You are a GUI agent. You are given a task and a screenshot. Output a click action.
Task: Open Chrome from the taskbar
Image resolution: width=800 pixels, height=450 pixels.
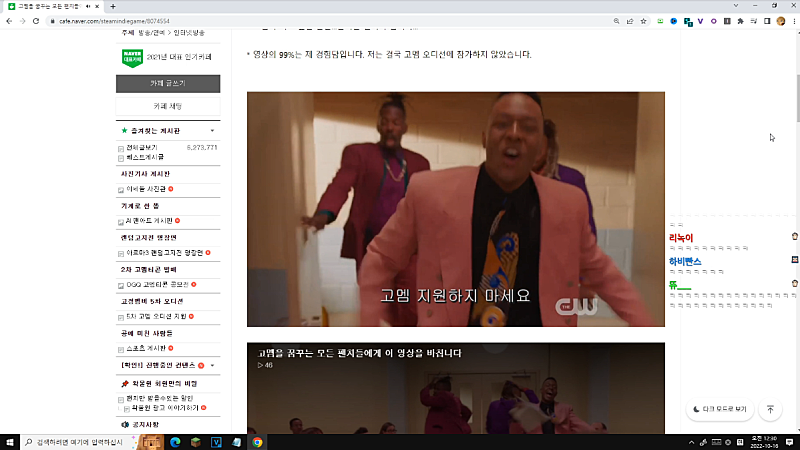tap(257, 442)
